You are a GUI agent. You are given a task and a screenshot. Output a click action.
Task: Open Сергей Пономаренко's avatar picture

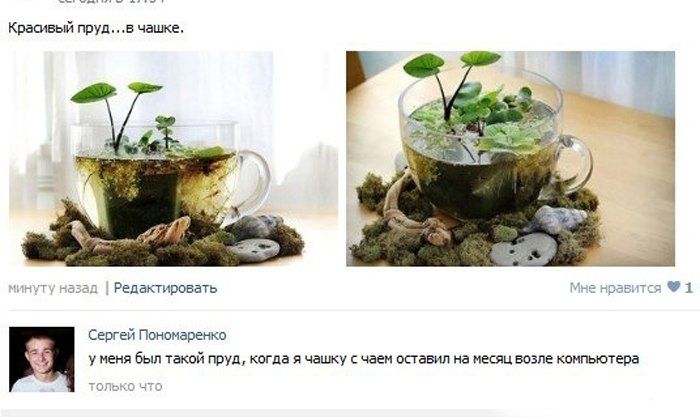tap(42, 359)
